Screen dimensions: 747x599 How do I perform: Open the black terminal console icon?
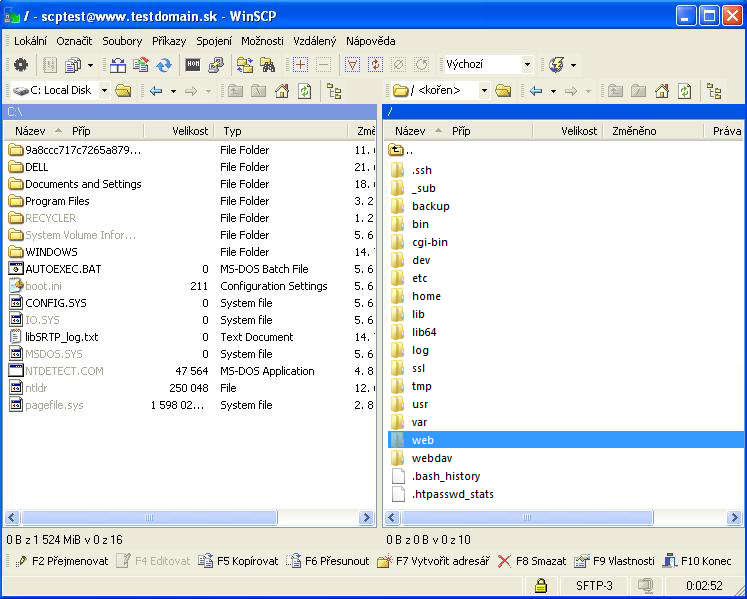(193, 65)
